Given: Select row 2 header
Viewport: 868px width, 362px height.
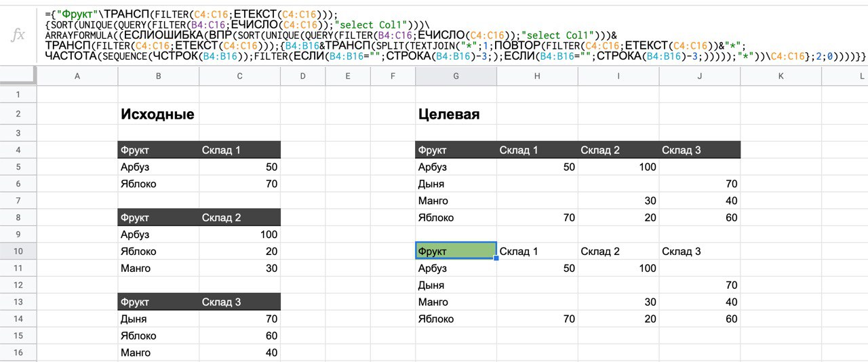Looking at the screenshot, I should pos(18,114).
